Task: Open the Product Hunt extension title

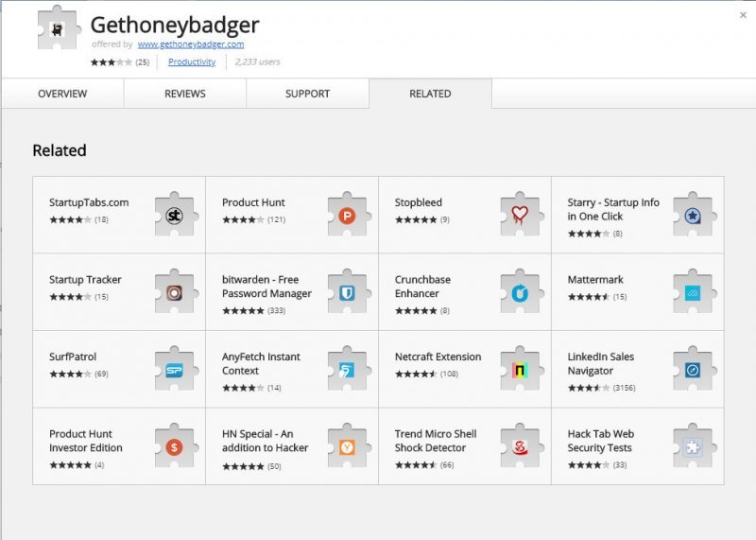Action: pyautogui.click(x=253, y=202)
